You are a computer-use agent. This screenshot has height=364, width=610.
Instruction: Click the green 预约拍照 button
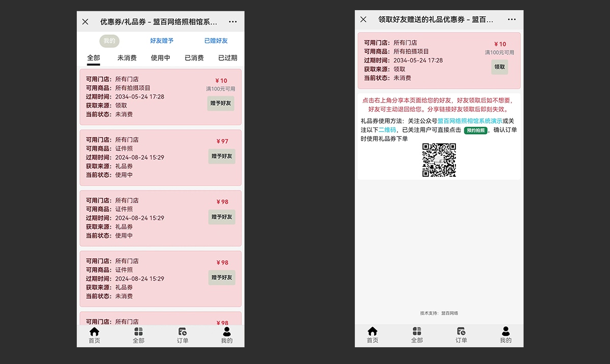476,130
